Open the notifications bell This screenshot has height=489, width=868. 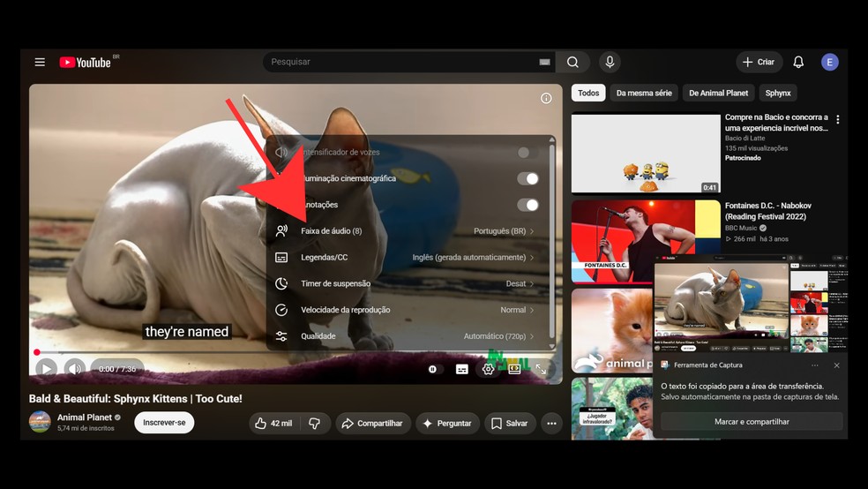coord(798,62)
